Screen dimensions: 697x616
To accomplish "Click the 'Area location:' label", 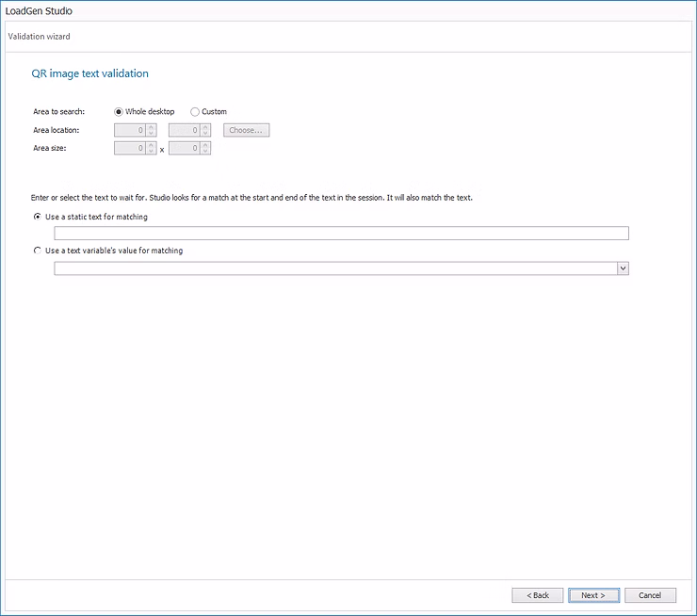I will [56, 130].
